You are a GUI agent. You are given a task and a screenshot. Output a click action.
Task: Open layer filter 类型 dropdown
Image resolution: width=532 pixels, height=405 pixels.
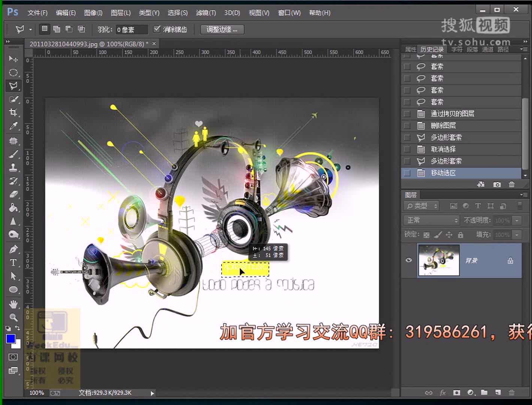point(422,206)
